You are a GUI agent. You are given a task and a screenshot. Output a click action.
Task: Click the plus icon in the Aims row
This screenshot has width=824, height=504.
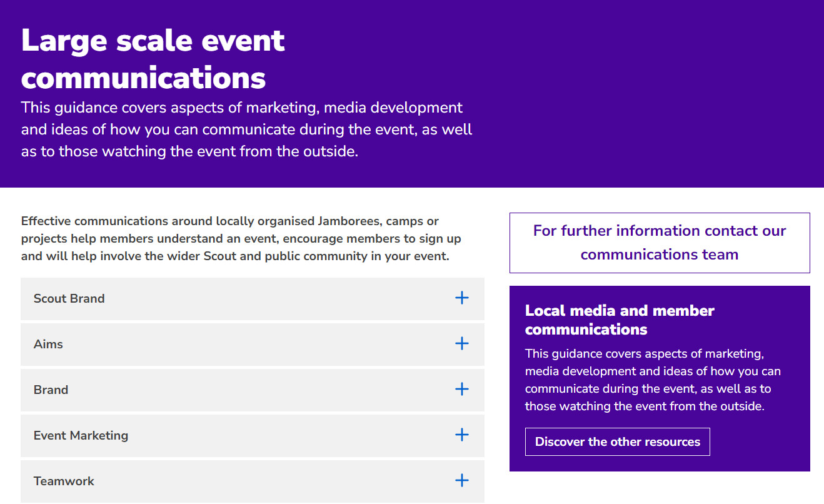point(461,344)
